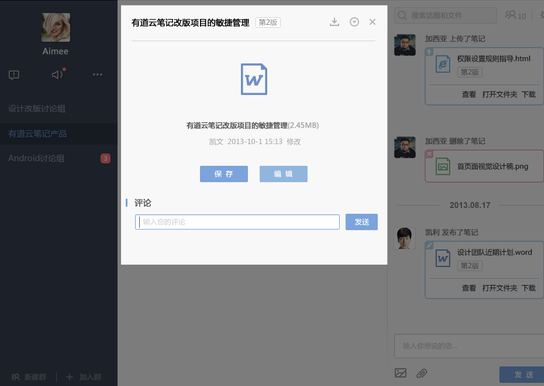The image size is (544, 386).
Task: Click the 保存 button
Action: 224,174
